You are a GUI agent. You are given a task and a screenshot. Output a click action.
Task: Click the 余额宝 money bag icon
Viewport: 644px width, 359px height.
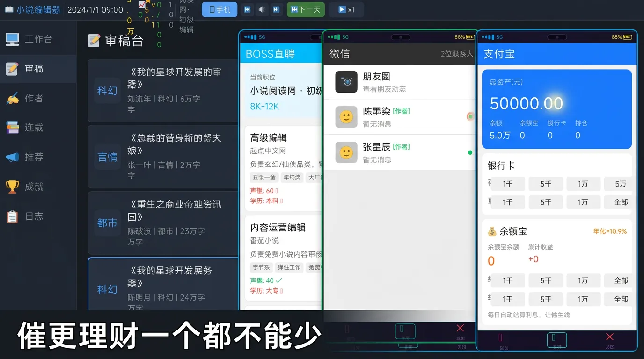click(492, 231)
